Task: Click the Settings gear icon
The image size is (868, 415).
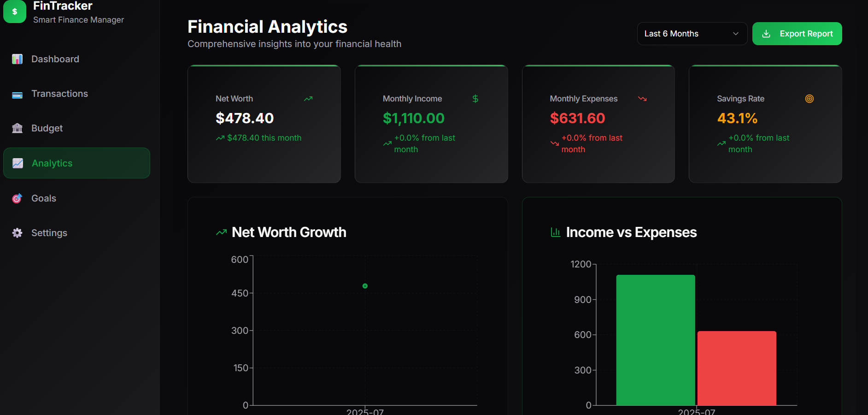Action: 17,233
